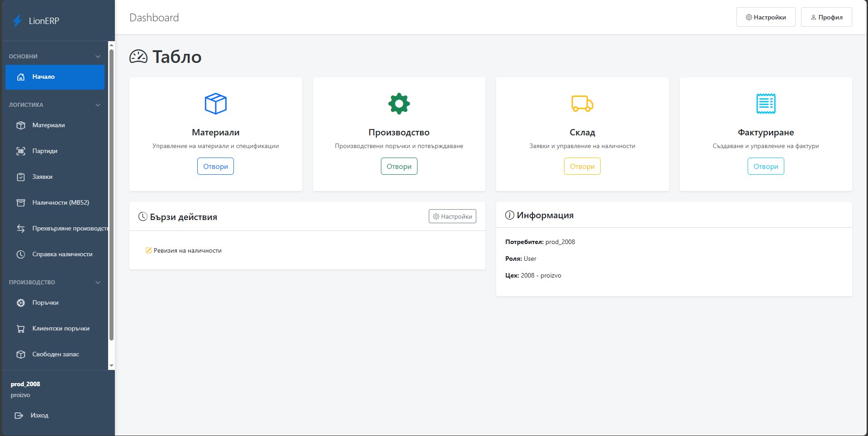The height and width of the screenshot is (436, 868).
Task: Collapse the ОСНОВНИ sidebar section
Action: (x=98, y=57)
